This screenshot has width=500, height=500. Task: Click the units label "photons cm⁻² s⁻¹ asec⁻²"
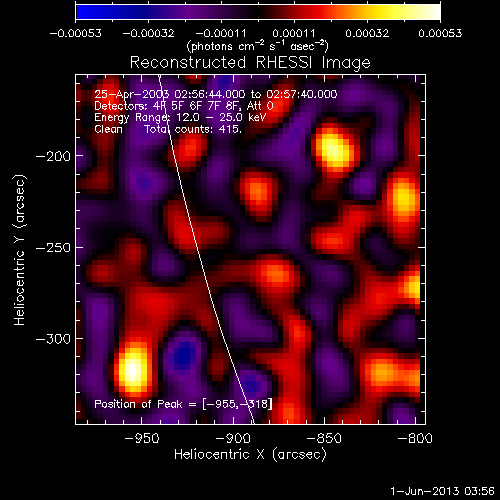pyautogui.click(x=258, y=46)
